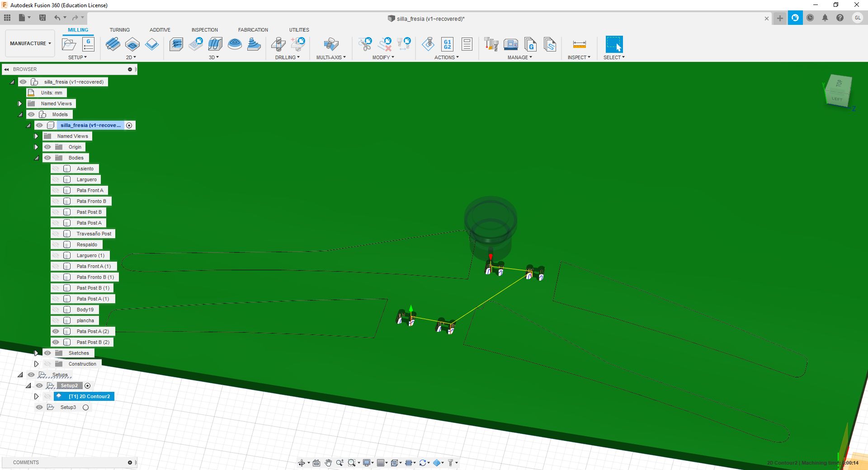Toggle visibility of the Sketches folder
The height and width of the screenshot is (470, 868).
tap(47, 353)
